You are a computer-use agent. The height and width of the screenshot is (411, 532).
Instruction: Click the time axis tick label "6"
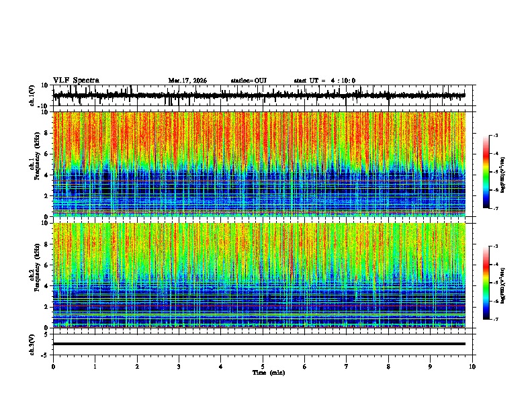coord(305,367)
